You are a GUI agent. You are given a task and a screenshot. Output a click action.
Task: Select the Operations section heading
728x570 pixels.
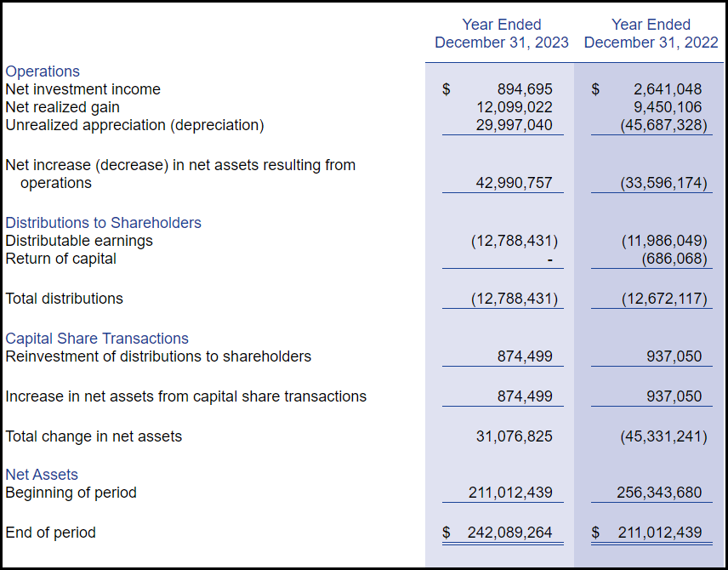coord(43,71)
